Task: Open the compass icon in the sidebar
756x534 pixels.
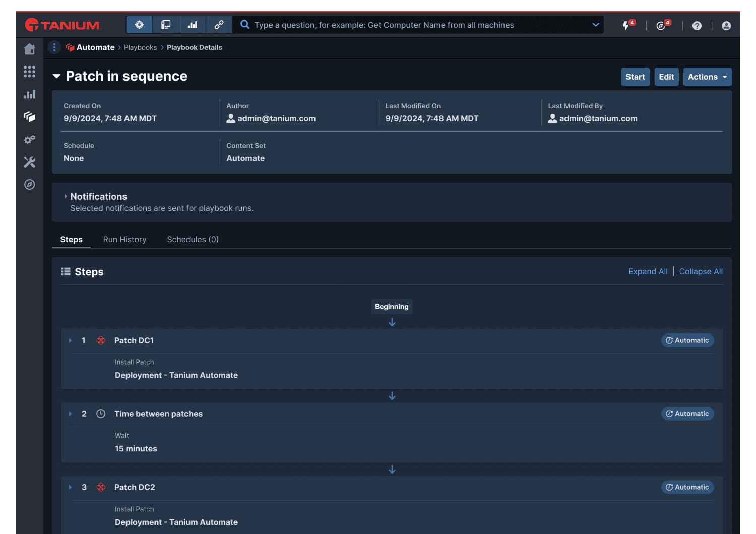Action: tap(30, 185)
